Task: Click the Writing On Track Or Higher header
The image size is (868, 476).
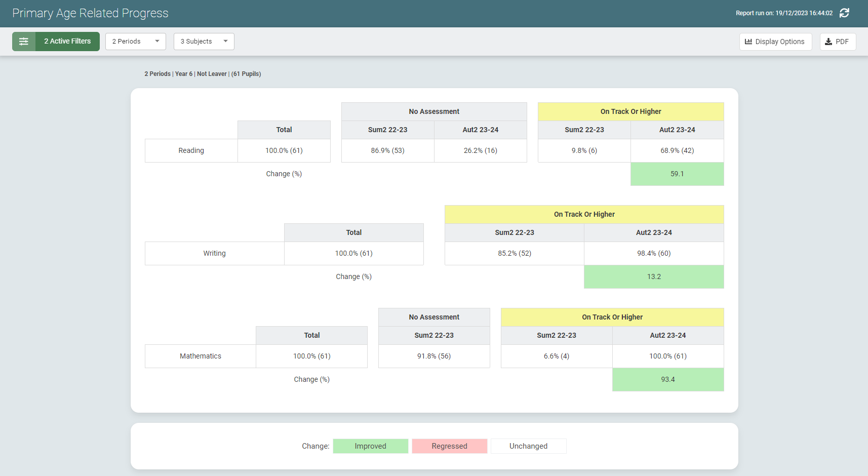Action: tap(584, 214)
